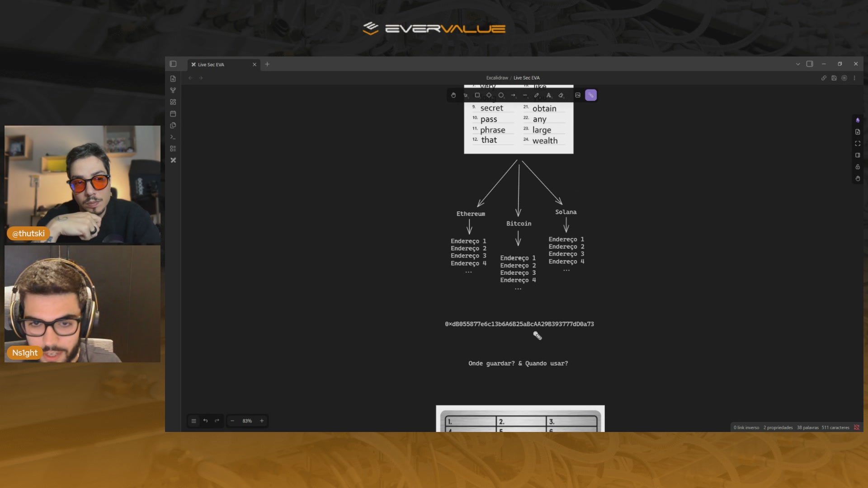Click the Excalidraw breadcrumb folder
The height and width of the screenshot is (488, 868).
click(x=497, y=78)
